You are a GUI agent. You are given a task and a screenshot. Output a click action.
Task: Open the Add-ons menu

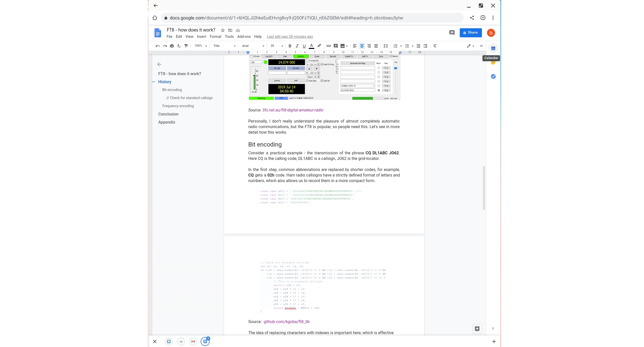pos(244,37)
